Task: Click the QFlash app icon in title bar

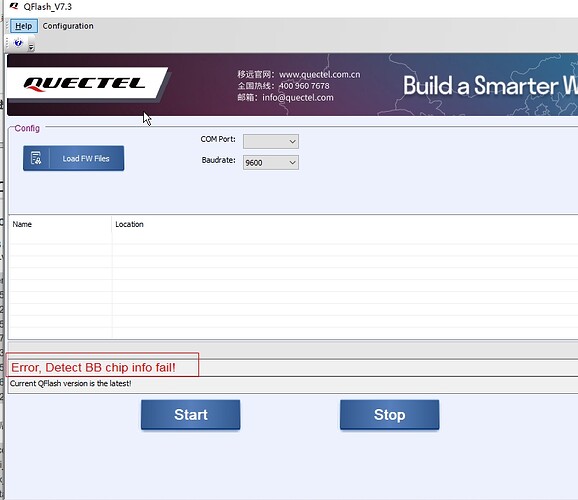Action: pos(14,6)
